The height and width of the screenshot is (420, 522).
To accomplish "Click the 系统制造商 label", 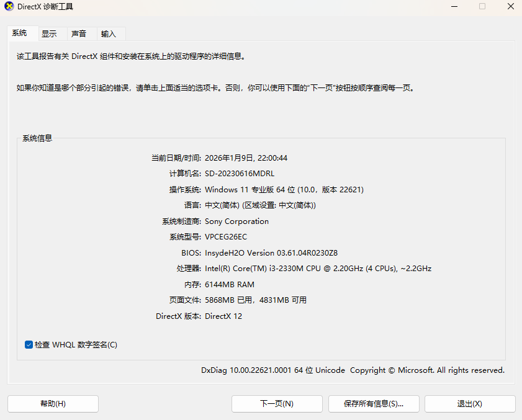I will [181, 221].
